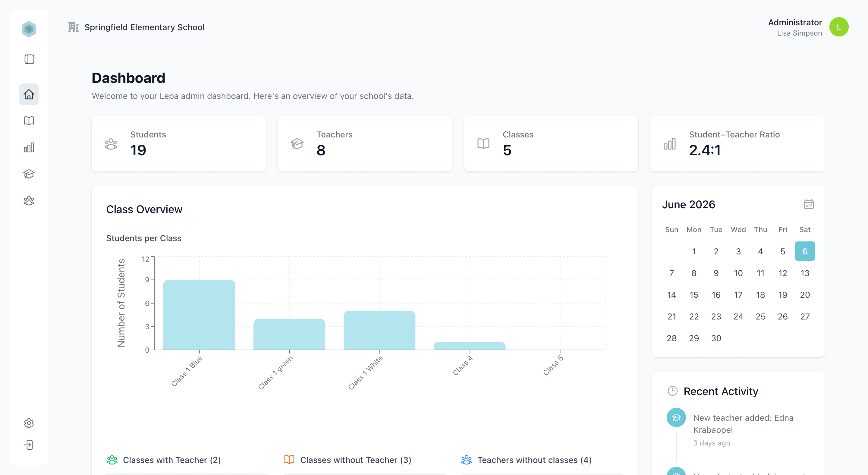Click the Student–Teacher Ratio chart icon
868x475 pixels.
tap(670, 144)
